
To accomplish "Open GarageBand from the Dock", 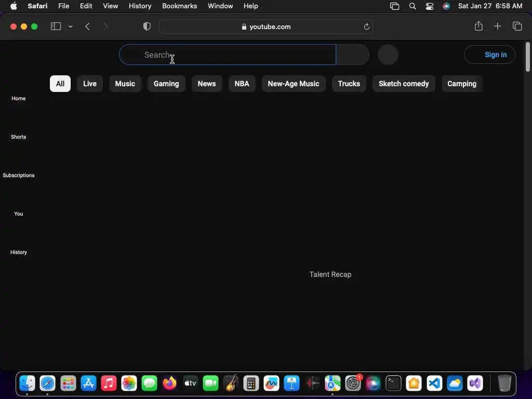I will click(x=231, y=383).
